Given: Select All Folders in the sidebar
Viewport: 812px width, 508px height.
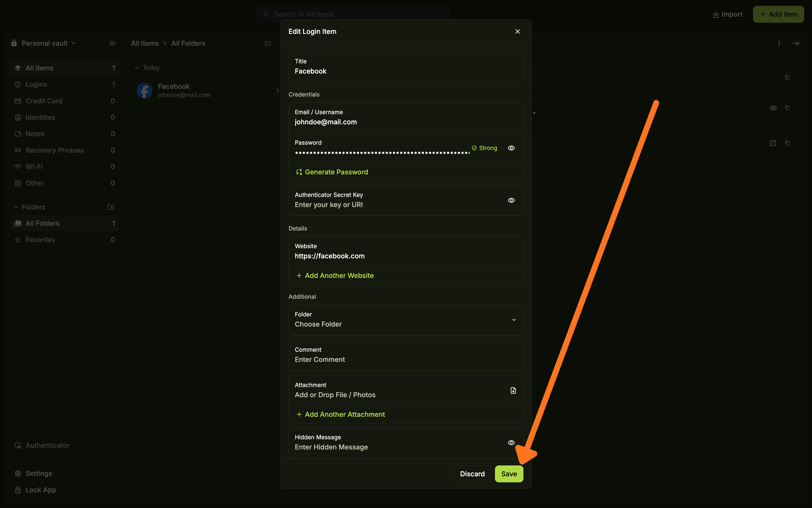Looking at the screenshot, I should [65, 223].
